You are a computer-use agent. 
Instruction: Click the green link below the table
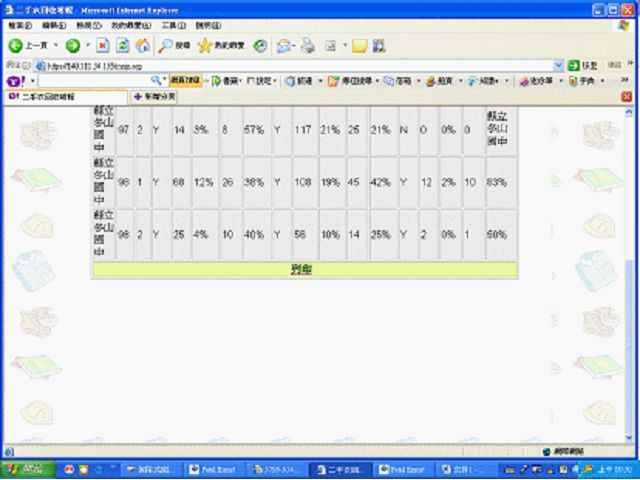coord(302,269)
